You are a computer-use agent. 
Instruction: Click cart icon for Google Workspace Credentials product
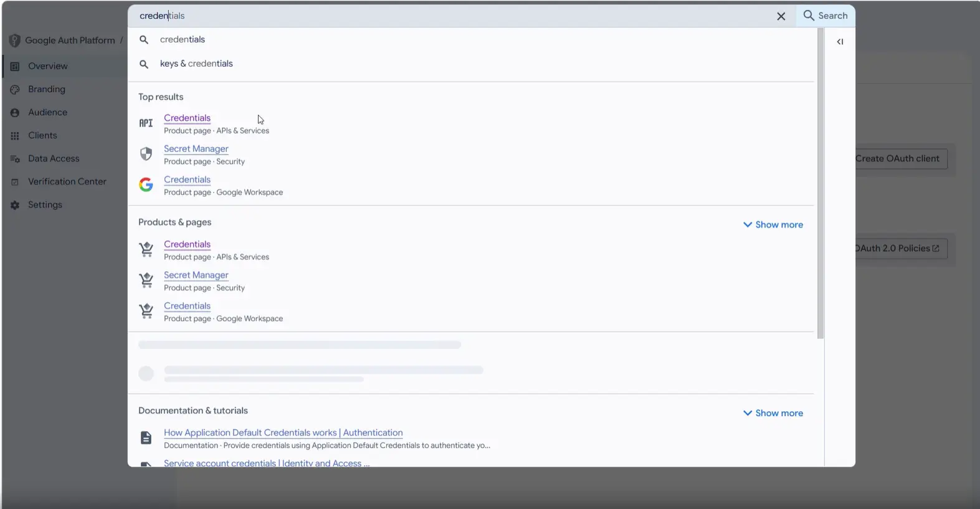pyautogui.click(x=146, y=311)
